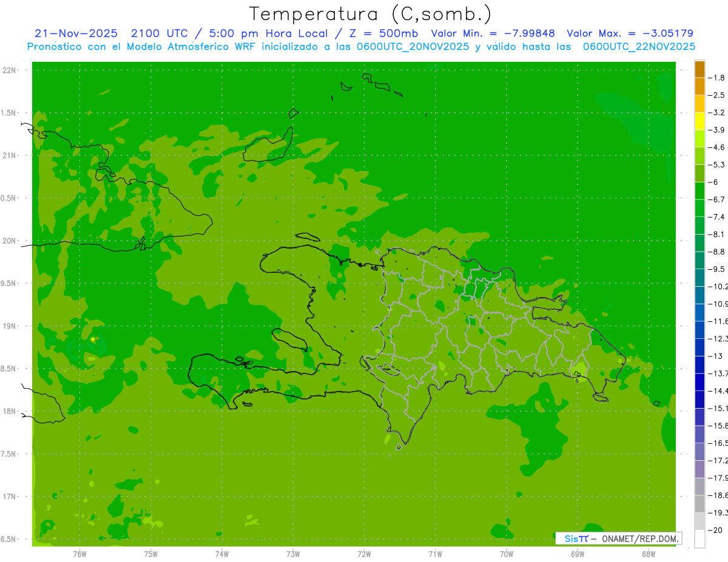Click the '22N' latitude axis label
The height and width of the screenshot is (562, 728).
tap(9, 70)
